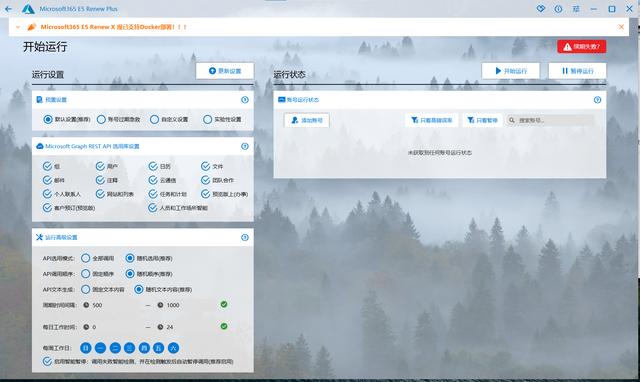Image resolution: width=640 pixels, height=382 pixels.
Task: Open help icon of 账号运行状态 panel
Action: (597, 100)
